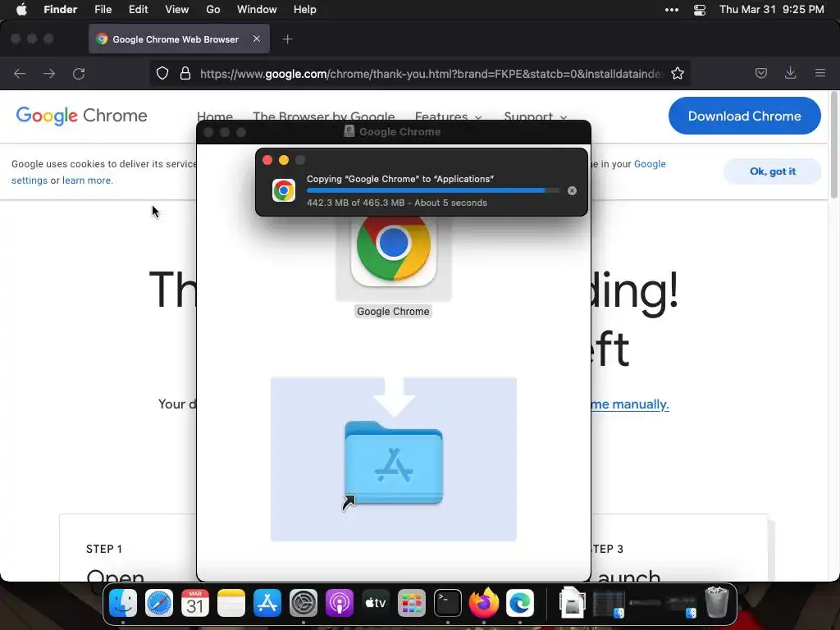Screen dimensions: 840x630
Task: Open the Finder menu
Action: pyautogui.click(x=61, y=10)
